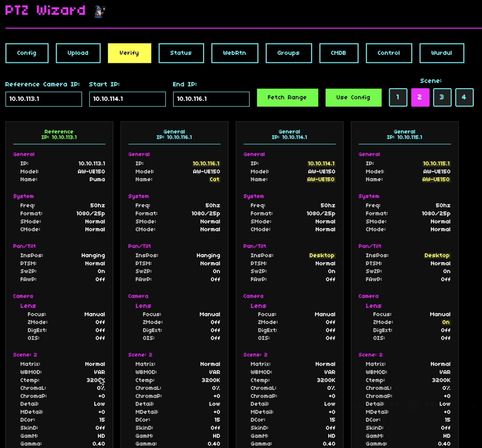Click Model AW-UE150 in Reference card
The image size is (482, 448).
91,172
